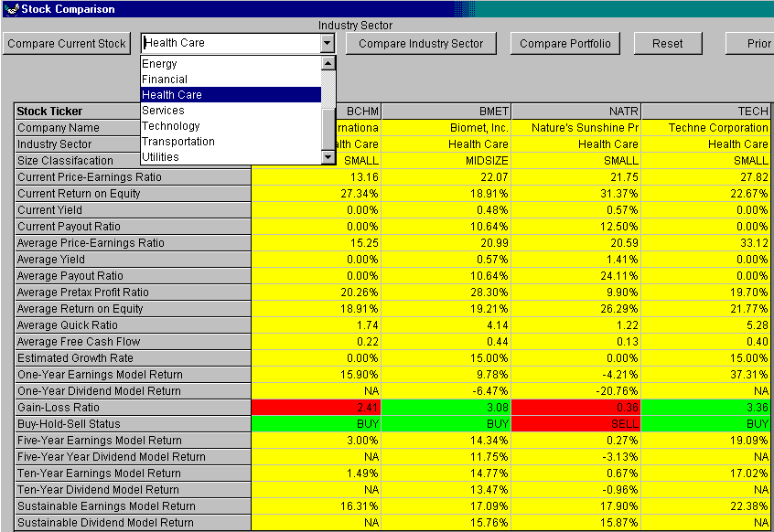
Task: Click the 33.12 average P/E cell
Action: point(706,242)
